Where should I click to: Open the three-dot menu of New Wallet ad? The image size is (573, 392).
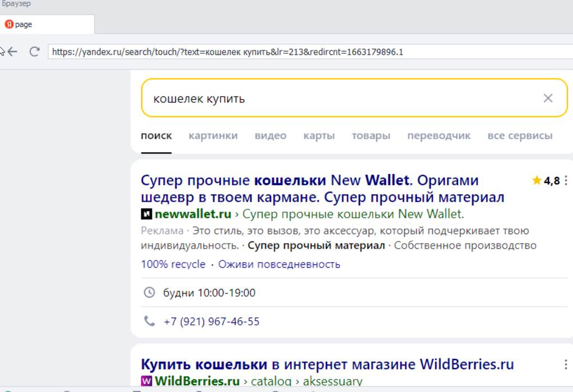[566, 180]
